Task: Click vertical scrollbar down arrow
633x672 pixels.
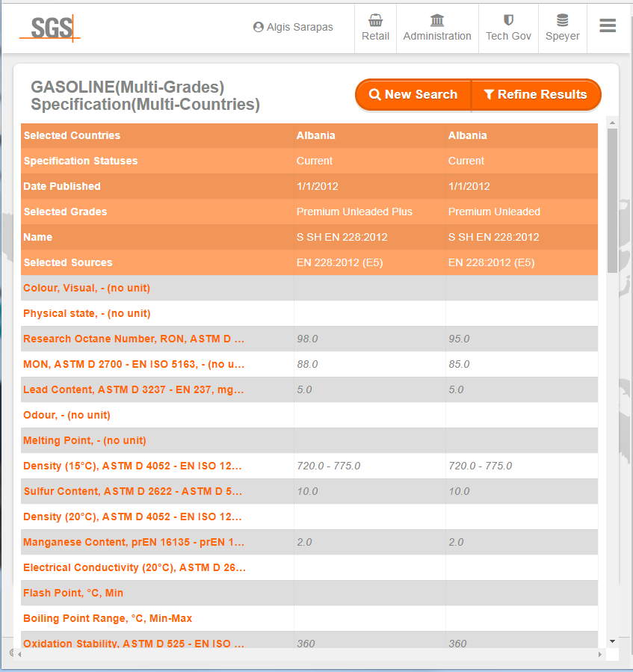Action: [612, 641]
